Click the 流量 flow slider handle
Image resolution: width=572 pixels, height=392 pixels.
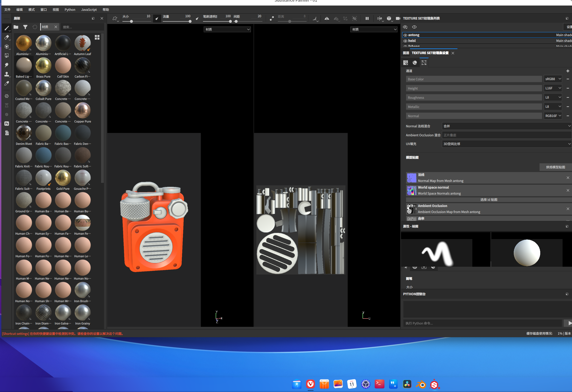(x=190, y=22)
